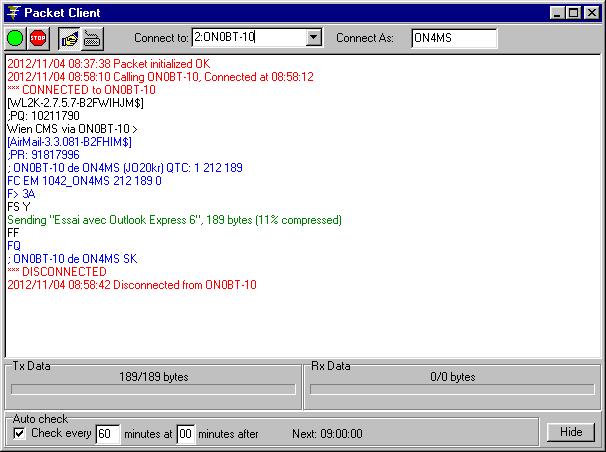Click the 'Packet initialized OK' log line
The image size is (606, 452).
[x=109, y=64]
